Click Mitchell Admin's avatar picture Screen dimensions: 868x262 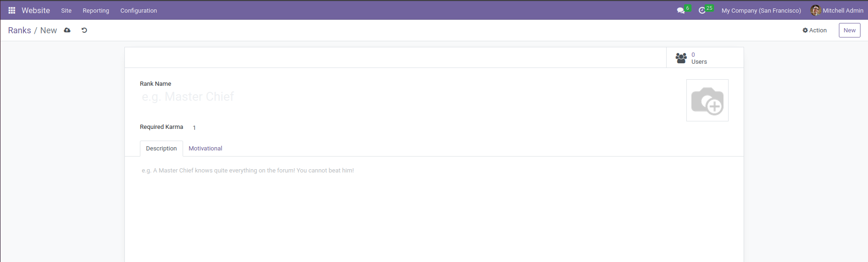(x=815, y=10)
